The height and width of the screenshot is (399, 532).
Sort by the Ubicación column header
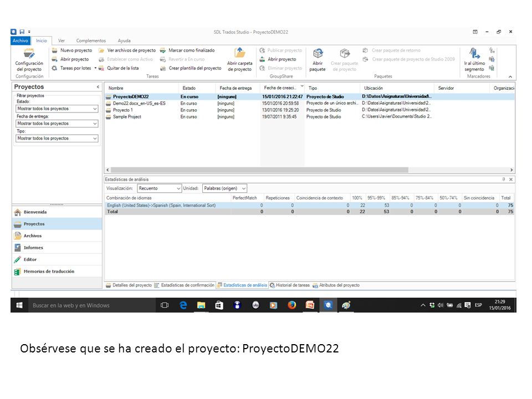[397, 88]
